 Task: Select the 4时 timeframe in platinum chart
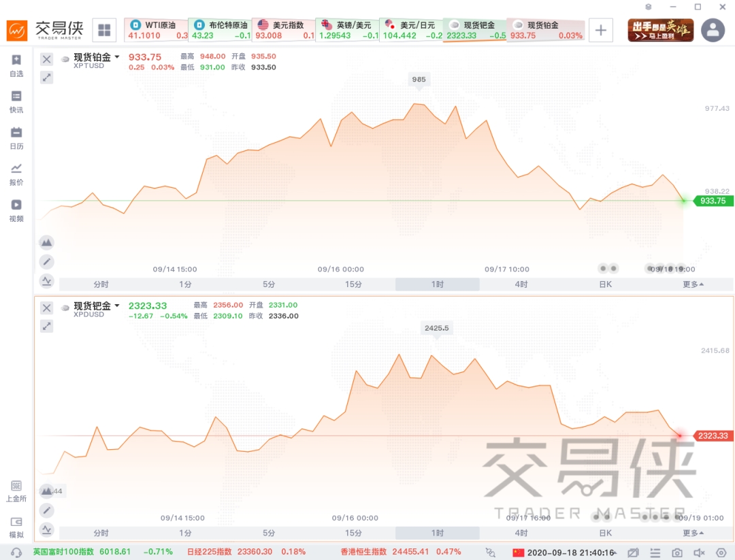pos(521,284)
